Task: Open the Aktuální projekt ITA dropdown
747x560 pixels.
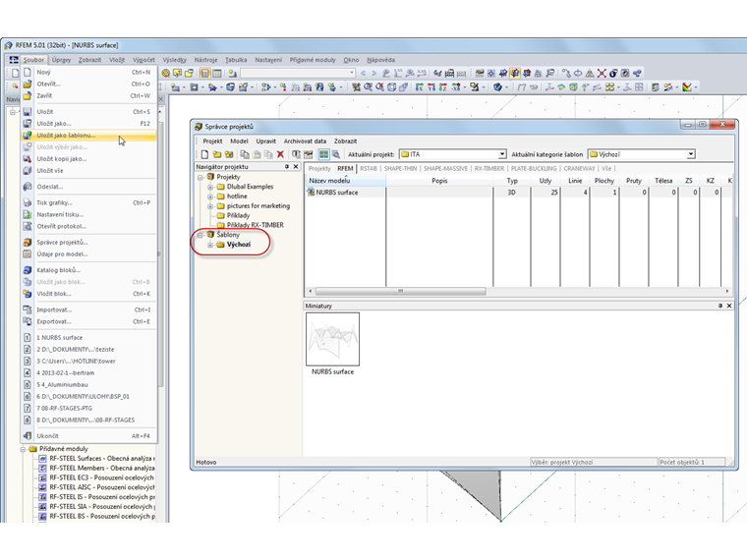Action: 501,154
